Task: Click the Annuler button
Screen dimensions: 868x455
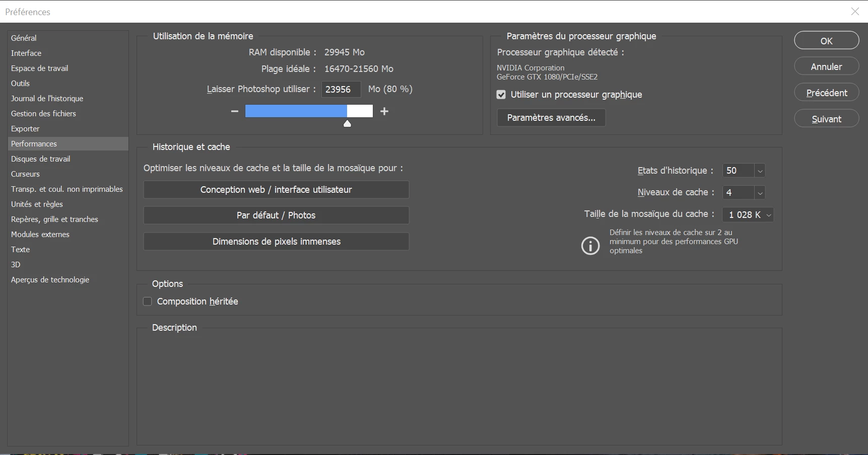Action: pos(827,66)
